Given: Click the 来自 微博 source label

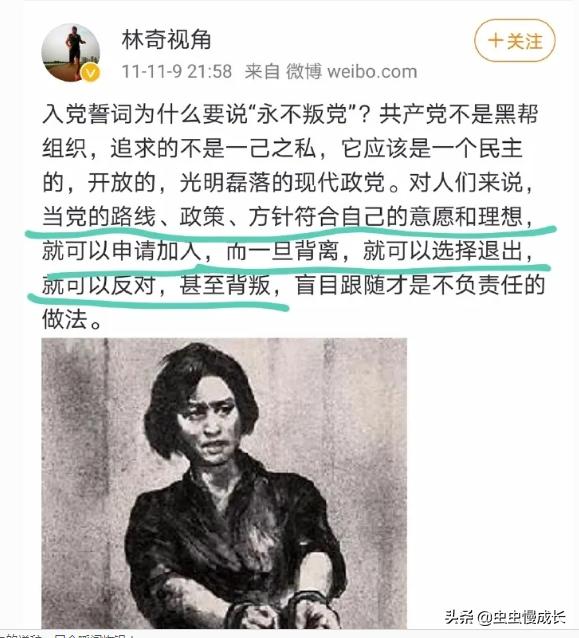Looking at the screenshot, I should pyautogui.click(x=283, y=72).
